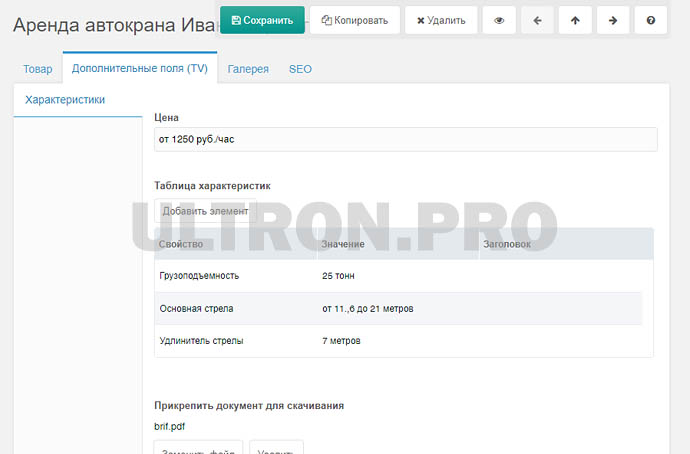Screen dimensions: 690x454
Task: Open the Галерея tab
Action: 248,69
